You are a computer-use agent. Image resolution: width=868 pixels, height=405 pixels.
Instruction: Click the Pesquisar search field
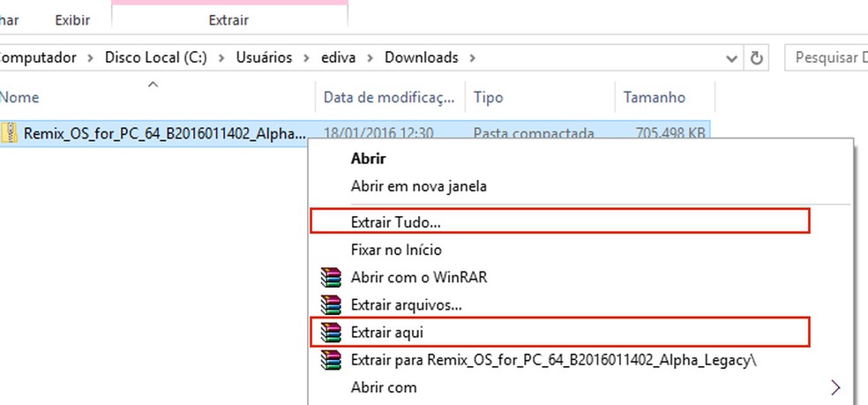click(826, 57)
